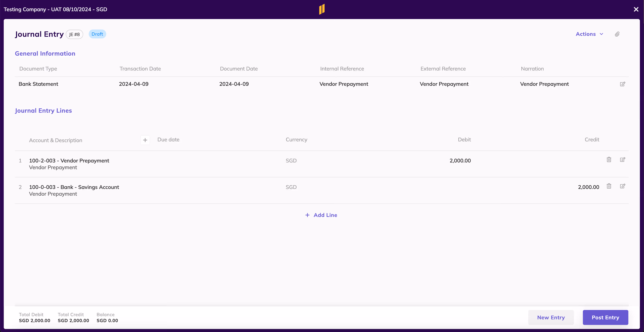Edit journal line 1 Vendor Prepayment
The height and width of the screenshot is (332, 644).
click(x=623, y=160)
